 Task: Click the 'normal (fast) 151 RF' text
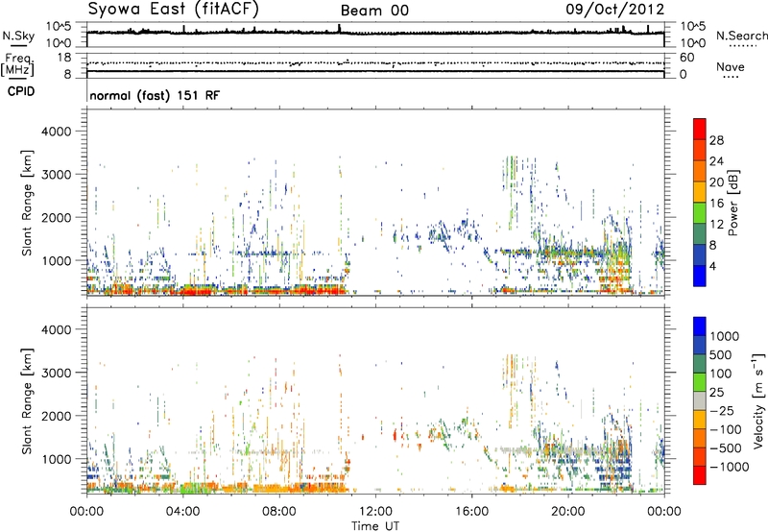point(155,95)
